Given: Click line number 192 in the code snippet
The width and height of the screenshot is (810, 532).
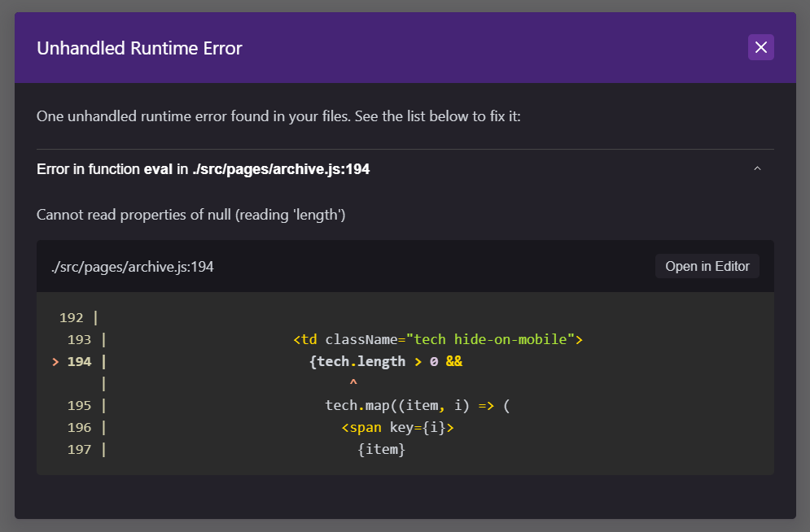Looking at the screenshot, I should pyautogui.click(x=72, y=317).
